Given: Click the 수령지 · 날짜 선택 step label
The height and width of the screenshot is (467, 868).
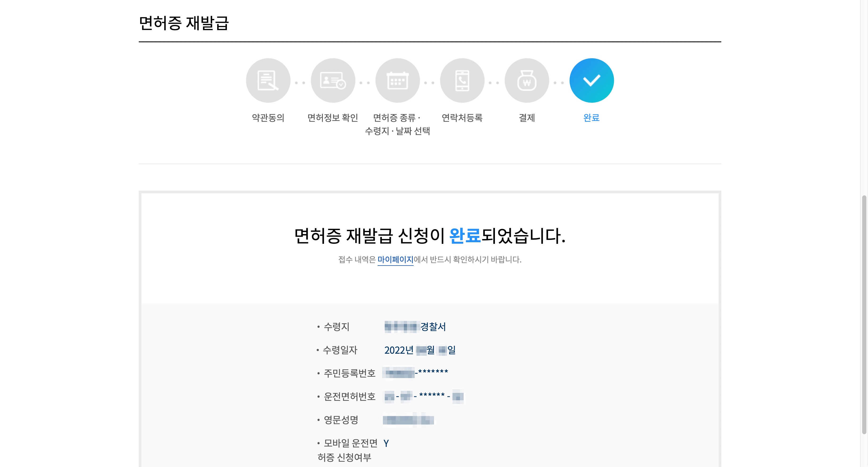Looking at the screenshot, I should (397, 131).
